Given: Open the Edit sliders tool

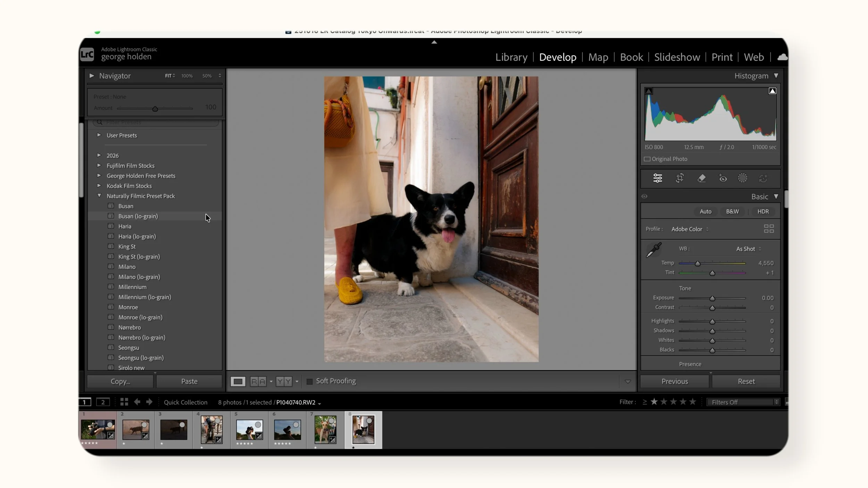Looking at the screenshot, I should point(658,178).
